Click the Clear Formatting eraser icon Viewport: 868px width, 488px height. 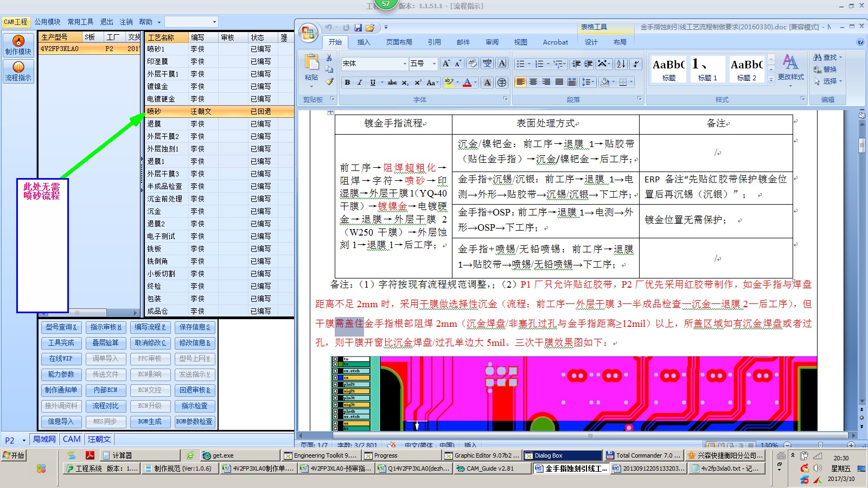(x=472, y=64)
